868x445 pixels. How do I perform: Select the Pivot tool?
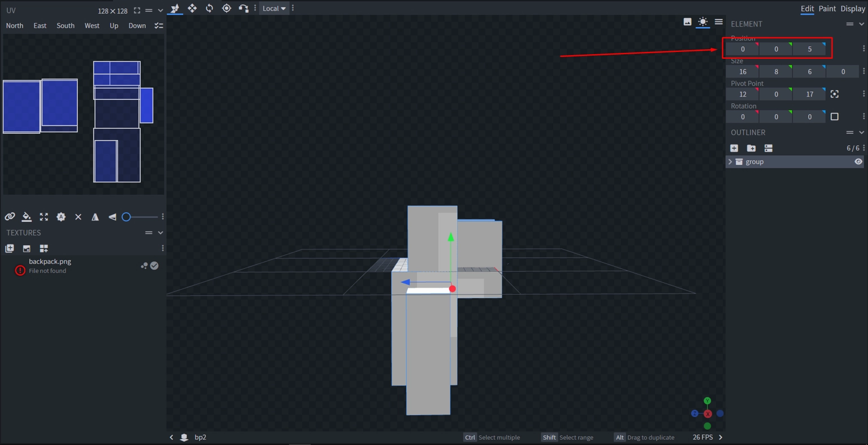[227, 8]
